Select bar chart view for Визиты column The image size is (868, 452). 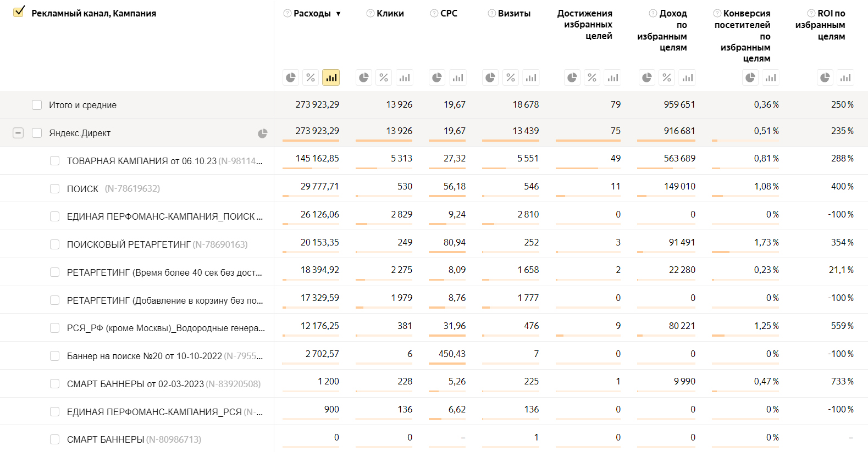530,77
